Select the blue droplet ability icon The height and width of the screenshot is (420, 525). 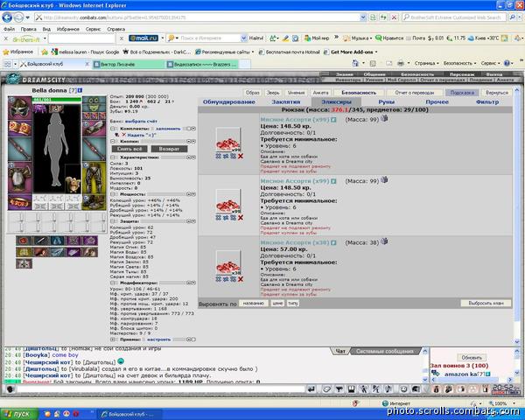click(x=57, y=241)
